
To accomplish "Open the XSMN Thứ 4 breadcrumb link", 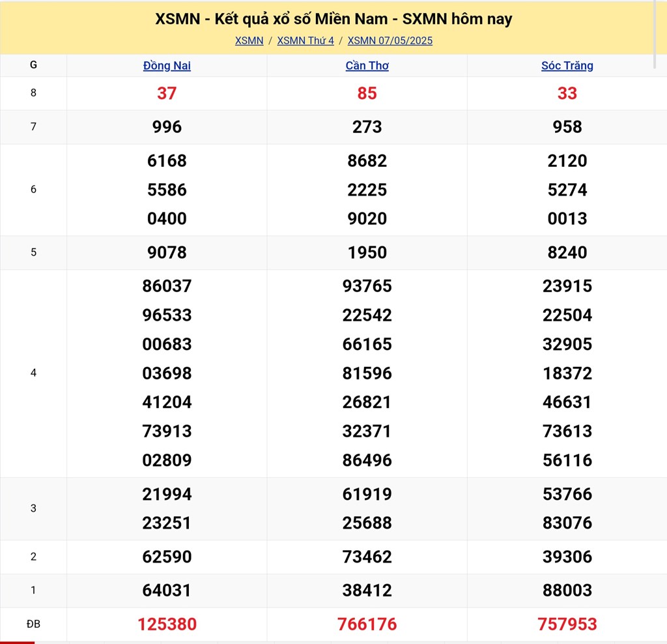I will (305, 40).
